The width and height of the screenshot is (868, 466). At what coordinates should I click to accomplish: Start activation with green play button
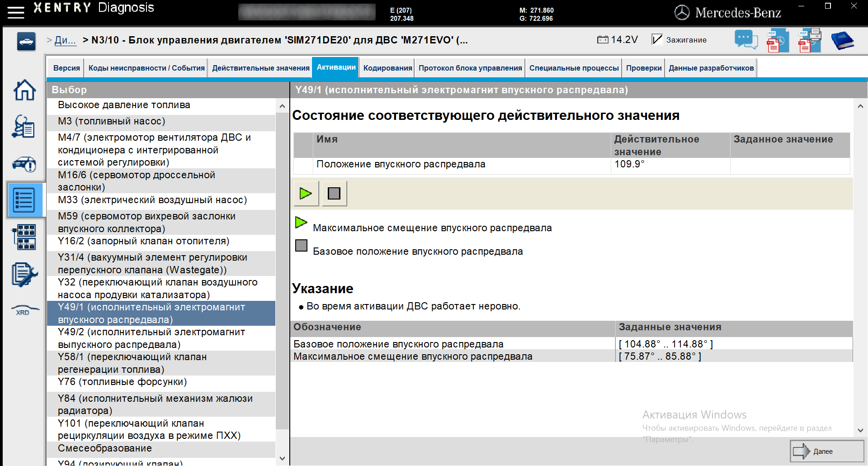click(x=306, y=194)
